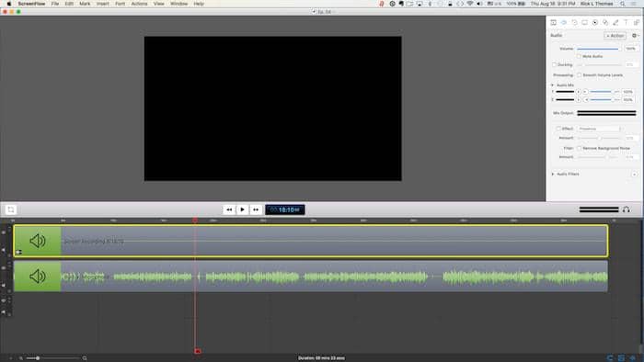Open the Help menu
The width and height of the screenshot is (644, 362).
coord(199,4)
